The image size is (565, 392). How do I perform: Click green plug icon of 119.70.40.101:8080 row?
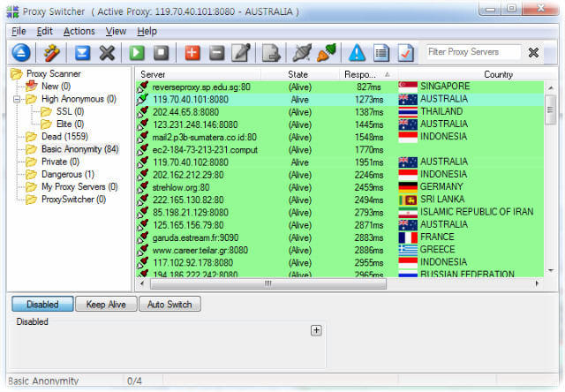[x=143, y=100]
